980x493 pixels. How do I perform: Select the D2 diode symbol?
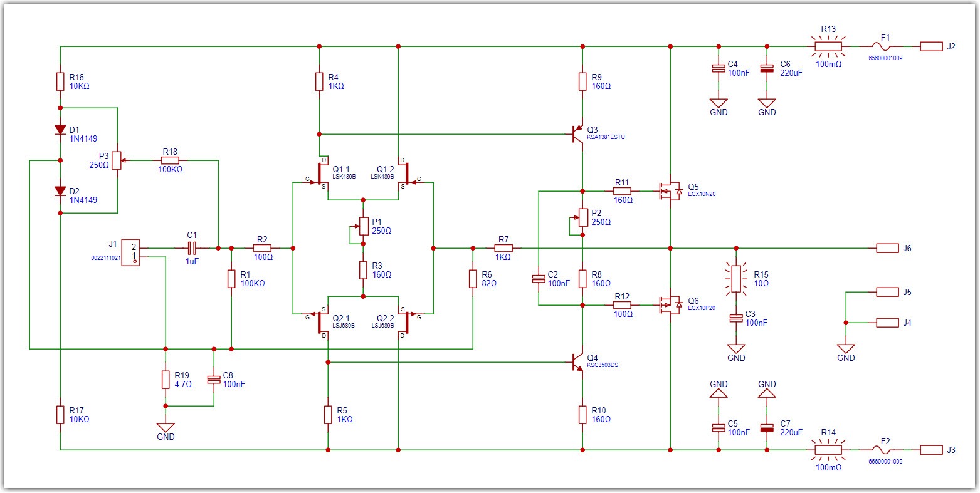point(60,191)
